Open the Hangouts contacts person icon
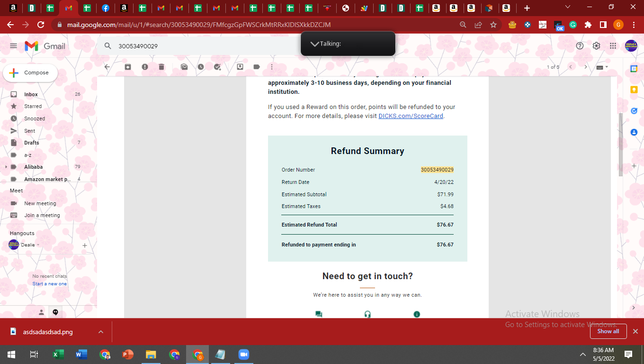Image resolution: width=644 pixels, height=364 pixels. tap(41, 312)
